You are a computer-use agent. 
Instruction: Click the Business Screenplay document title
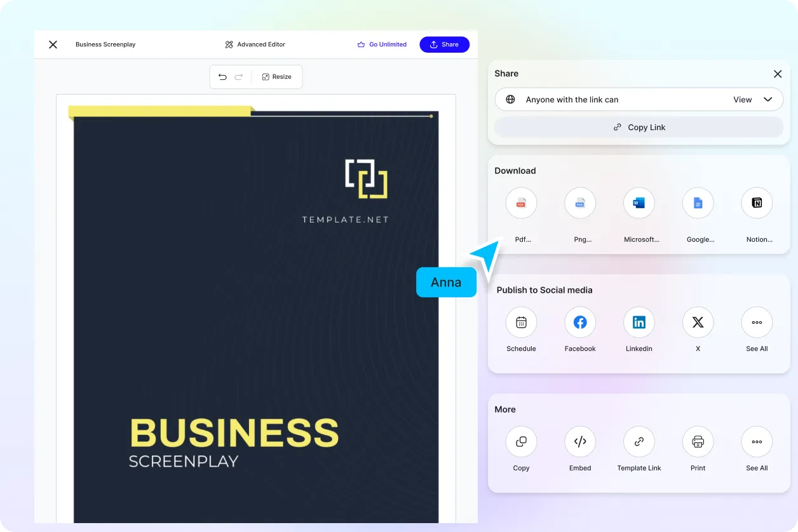pos(105,44)
